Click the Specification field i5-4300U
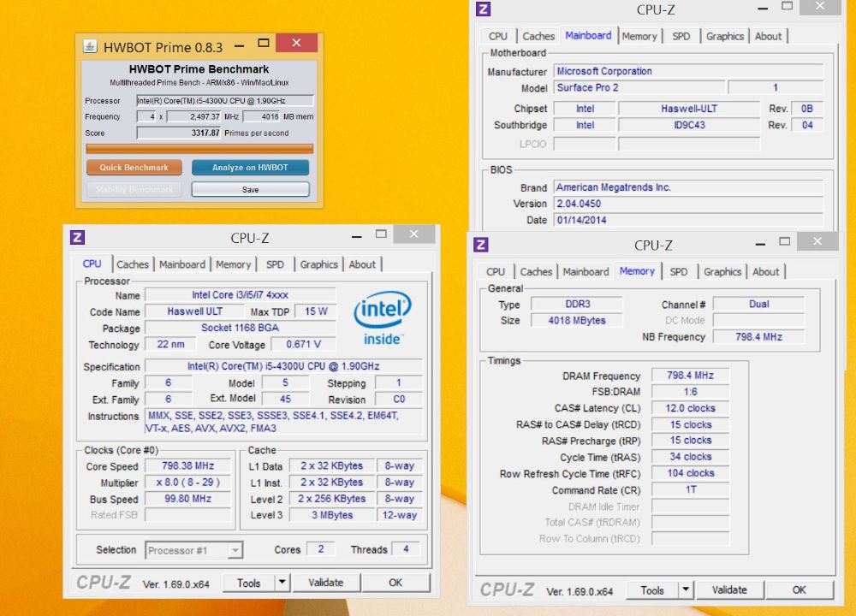 [283, 366]
